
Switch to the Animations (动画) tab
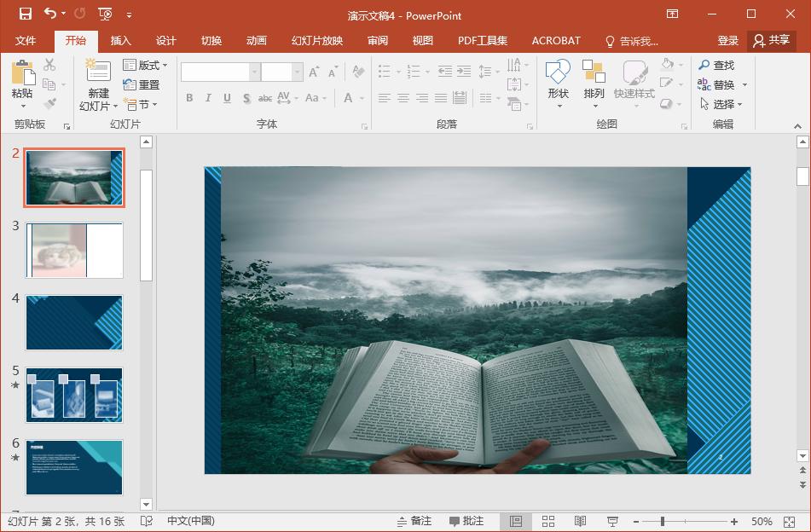coord(256,41)
